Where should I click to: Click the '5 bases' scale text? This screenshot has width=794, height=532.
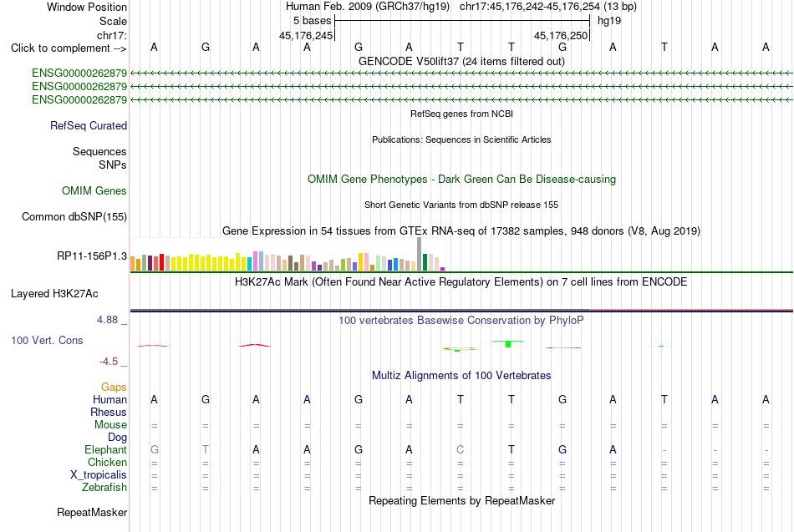312,21
